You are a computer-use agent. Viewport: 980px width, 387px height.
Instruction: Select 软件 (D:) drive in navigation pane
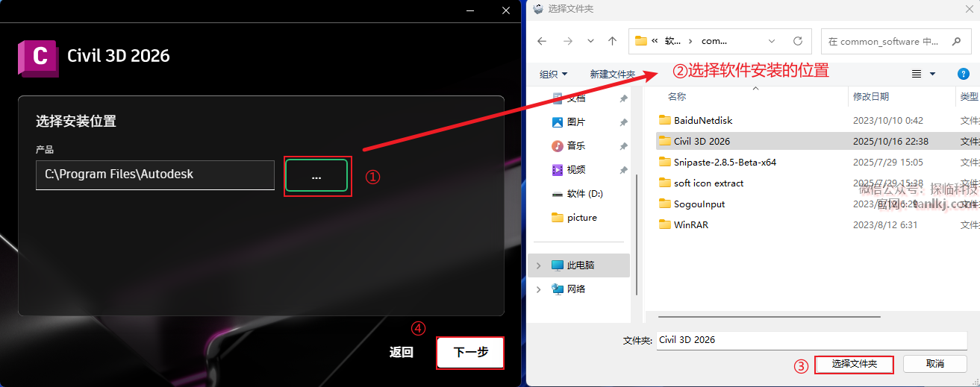click(x=584, y=193)
